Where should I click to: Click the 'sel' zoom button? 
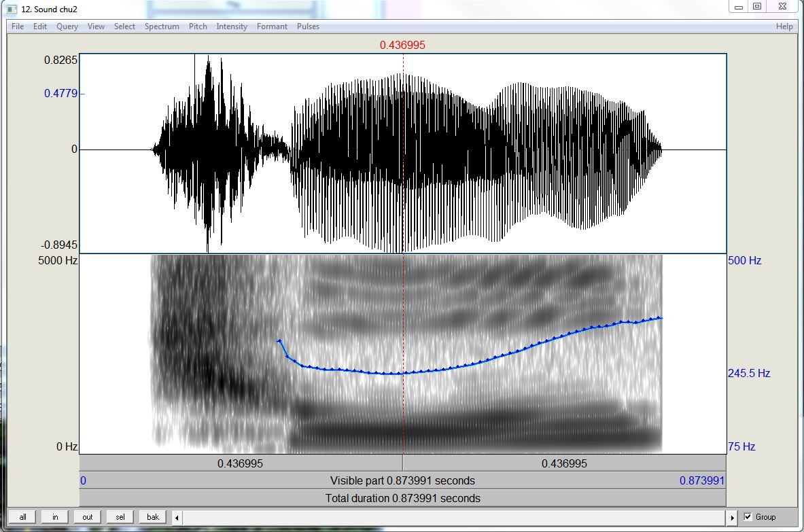(120, 516)
